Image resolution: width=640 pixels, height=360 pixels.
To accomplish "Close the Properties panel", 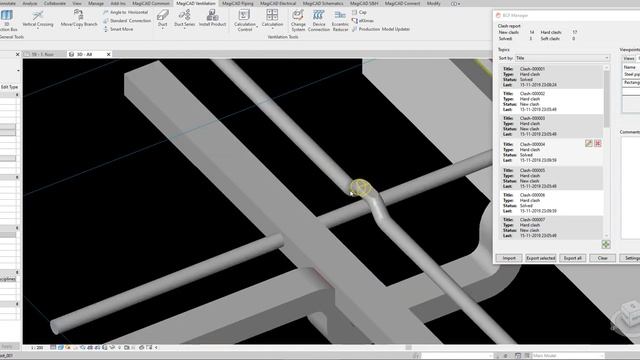I will point(17,54).
